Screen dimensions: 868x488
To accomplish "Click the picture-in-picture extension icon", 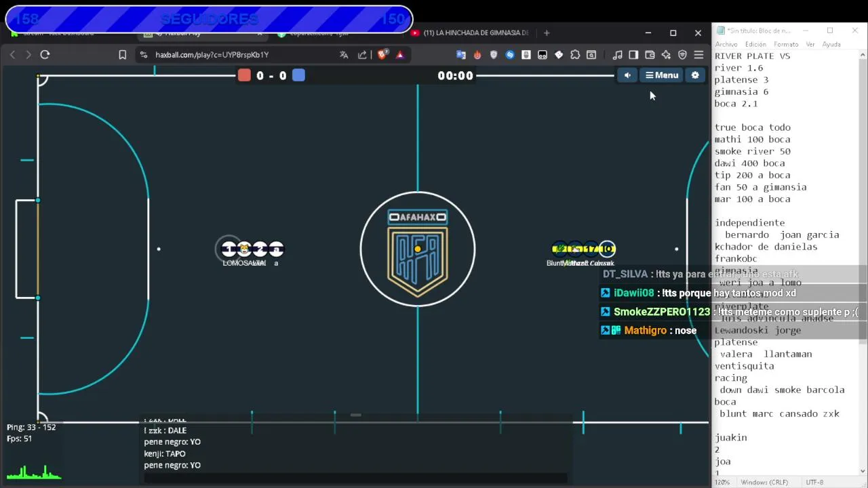I will 591,55.
